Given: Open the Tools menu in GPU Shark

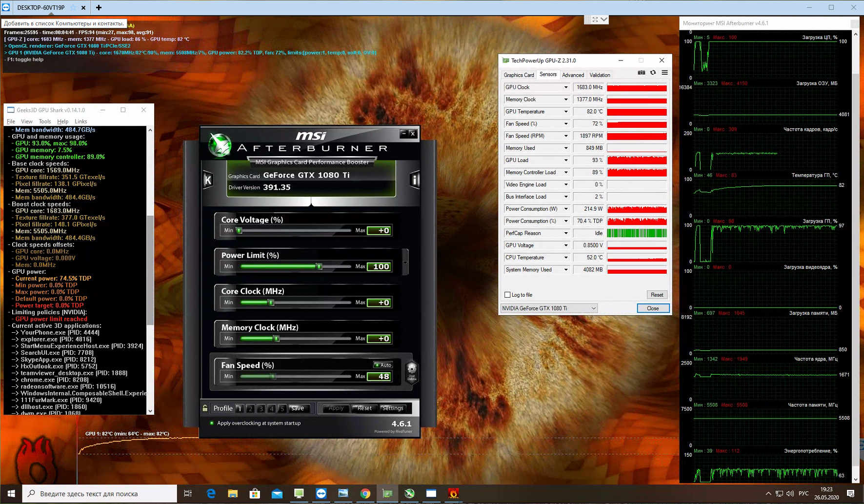Looking at the screenshot, I should tap(45, 121).
